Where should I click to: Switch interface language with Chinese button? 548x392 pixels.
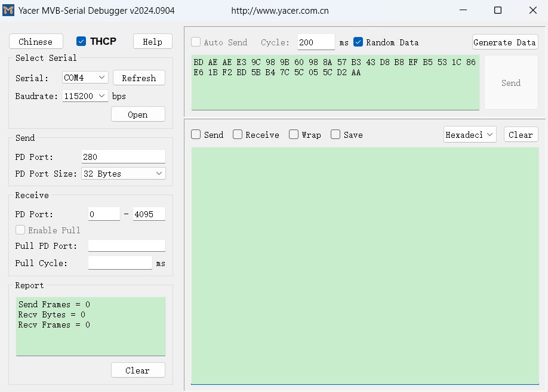(x=36, y=41)
